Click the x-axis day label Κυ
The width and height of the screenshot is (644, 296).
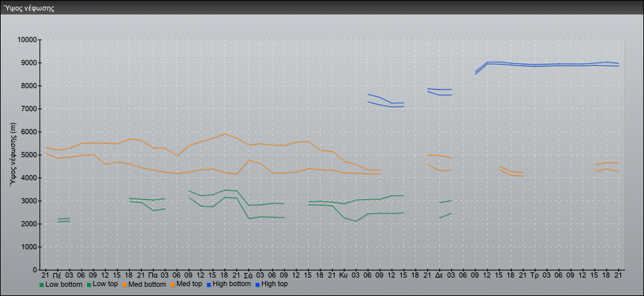pos(343,275)
